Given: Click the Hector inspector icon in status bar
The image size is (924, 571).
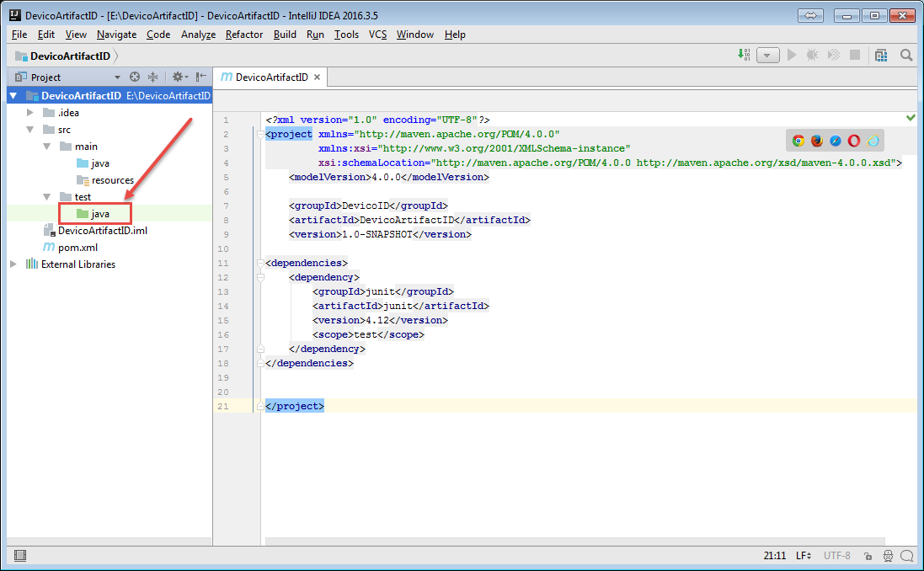Looking at the screenshot, I should pos(890,555).
